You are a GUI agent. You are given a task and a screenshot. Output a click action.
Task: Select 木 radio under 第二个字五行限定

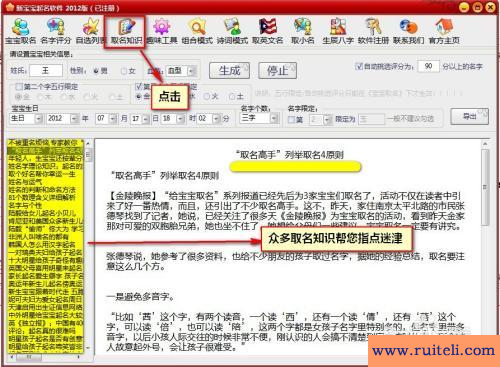[x=40, y=97]
